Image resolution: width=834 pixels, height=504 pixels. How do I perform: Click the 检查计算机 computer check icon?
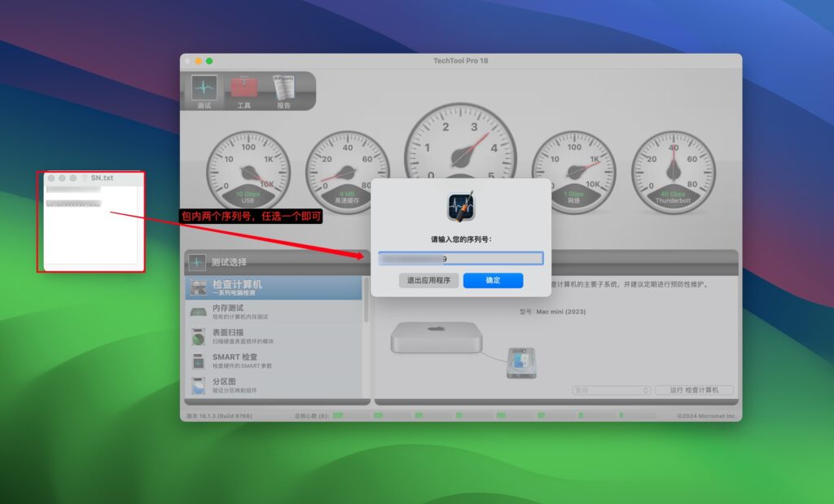click(199, 287)
